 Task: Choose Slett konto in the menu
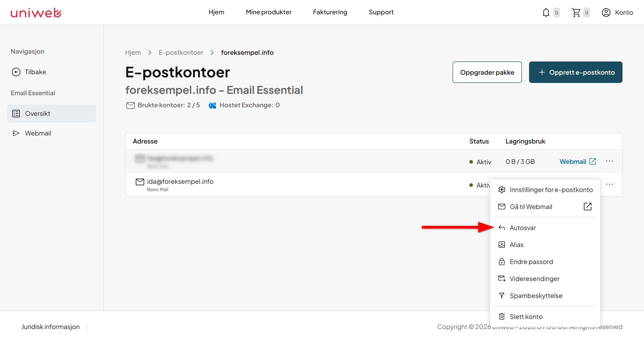point(545,317)
